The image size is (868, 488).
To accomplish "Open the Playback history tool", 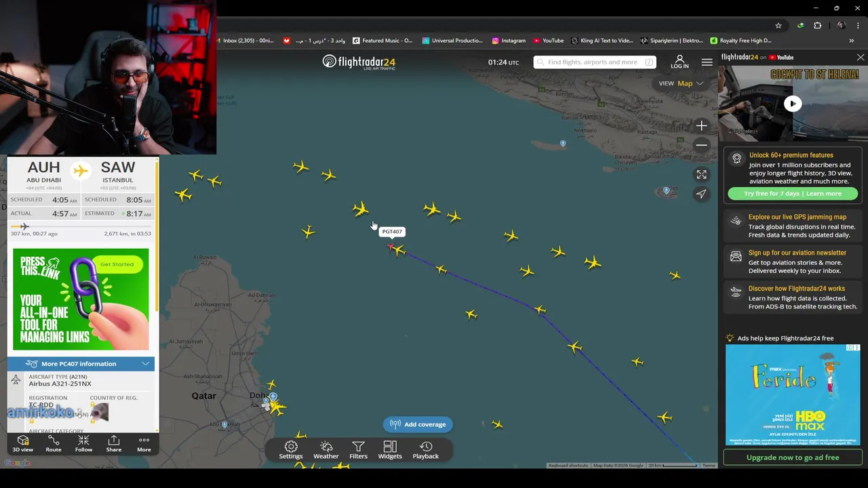I will point(426,450).
